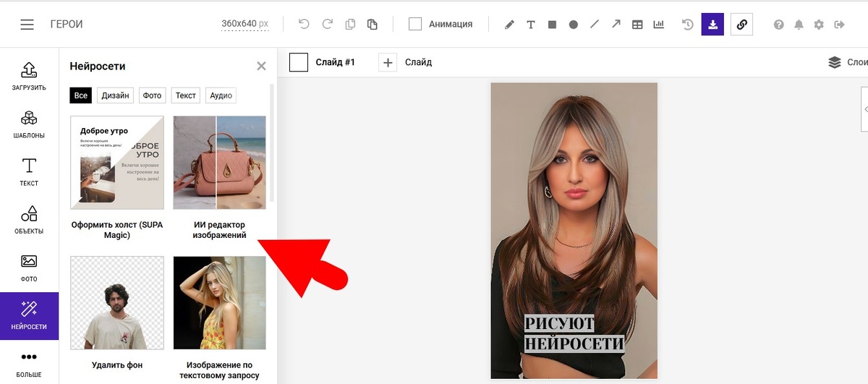Open the Фото sidebar panel
Image resolution: width=868 pixels, height=384 pixels.
(x=29, y=267)
